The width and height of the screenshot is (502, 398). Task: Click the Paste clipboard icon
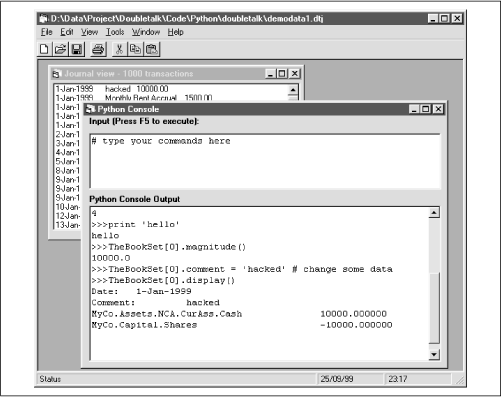point(152,49)
